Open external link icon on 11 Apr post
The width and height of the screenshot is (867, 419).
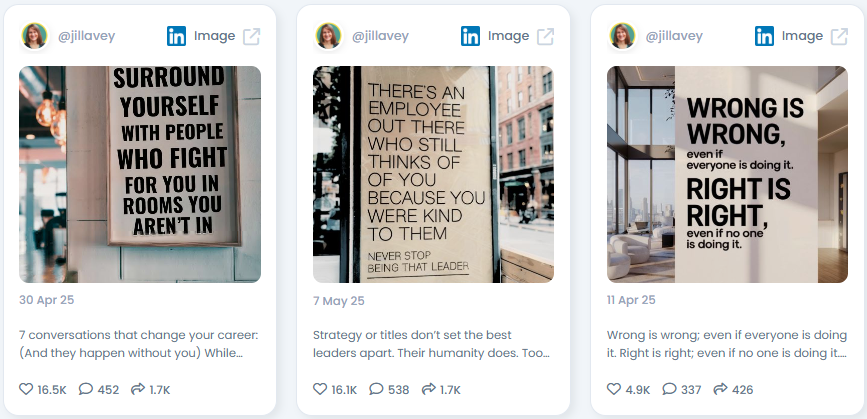click(x=839, y=36)
